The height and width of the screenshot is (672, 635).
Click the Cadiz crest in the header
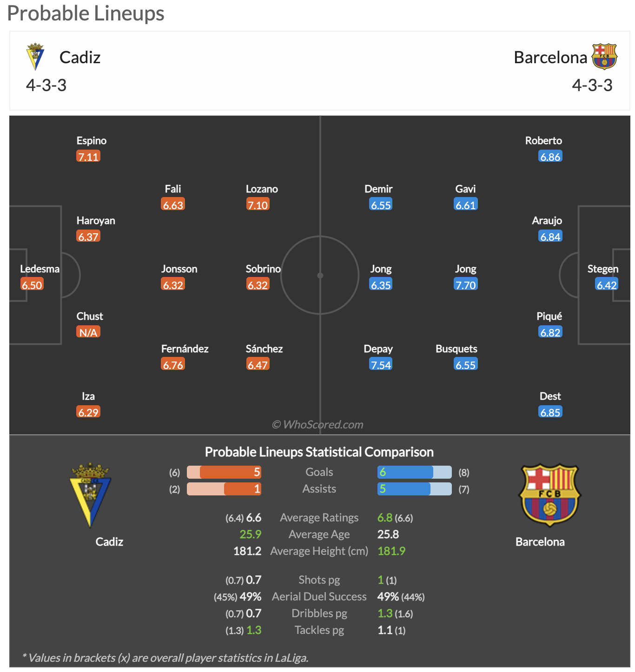(35, 57)
